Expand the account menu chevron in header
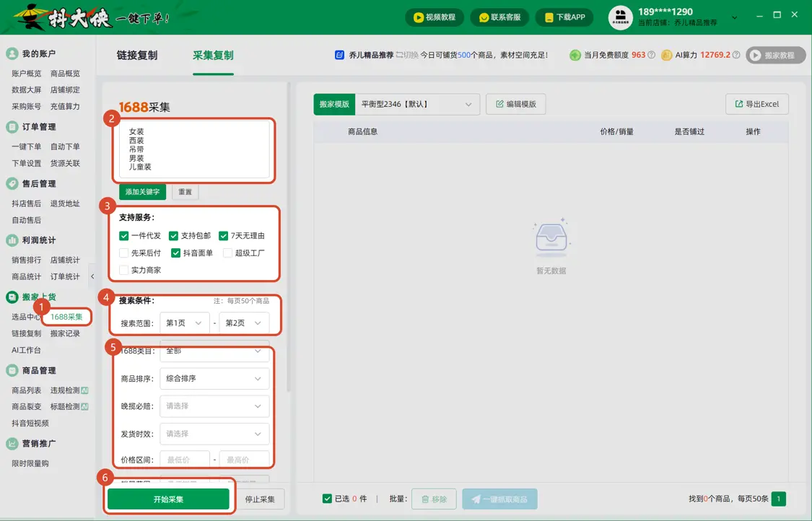Viewport: 812px width, 521px height. [734, 17]
